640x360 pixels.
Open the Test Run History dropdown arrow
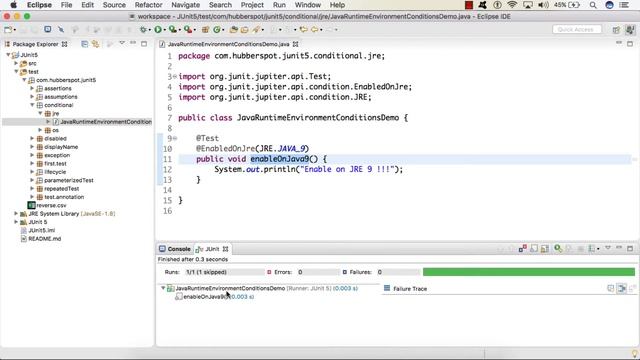598,249
